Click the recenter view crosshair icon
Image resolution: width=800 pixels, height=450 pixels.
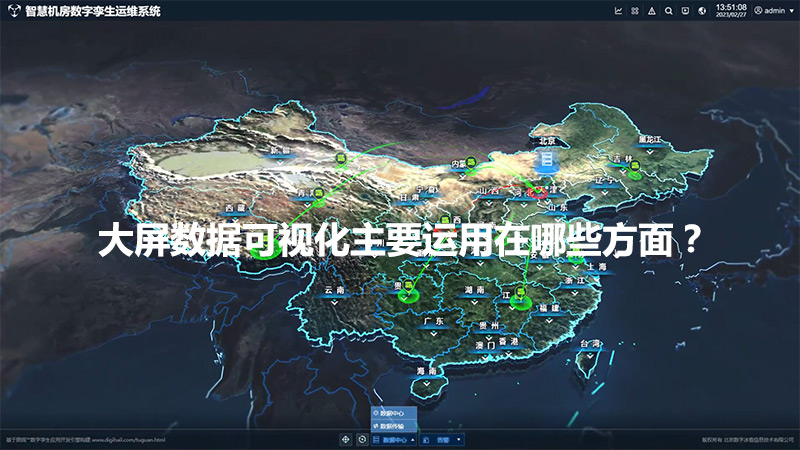pyautogui.click(x=345, y=439)
